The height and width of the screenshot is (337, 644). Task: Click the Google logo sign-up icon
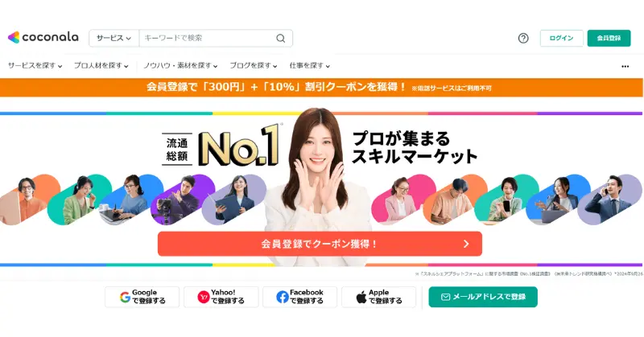point(125,297)
